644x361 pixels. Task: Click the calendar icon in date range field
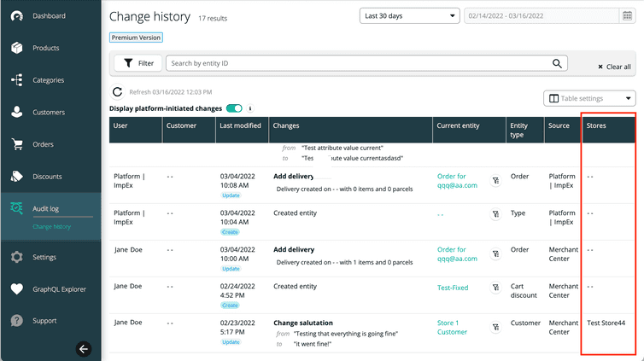coord(629,15)
